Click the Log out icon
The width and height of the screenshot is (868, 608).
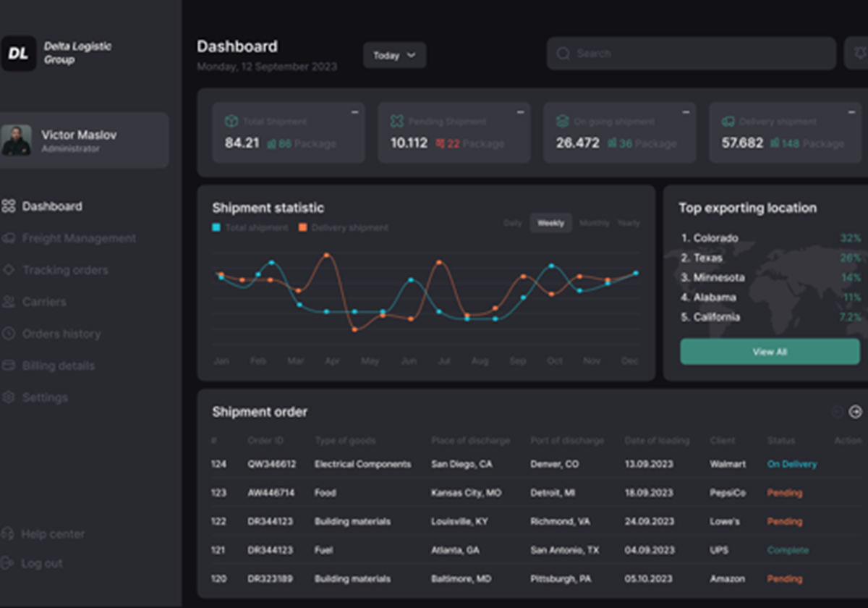tap(8, 562)
